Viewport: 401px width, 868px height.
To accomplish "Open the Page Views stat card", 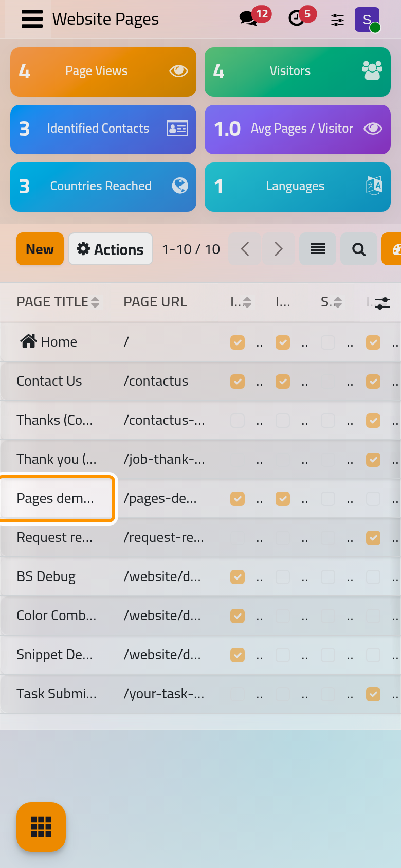I will click(103, 72).
